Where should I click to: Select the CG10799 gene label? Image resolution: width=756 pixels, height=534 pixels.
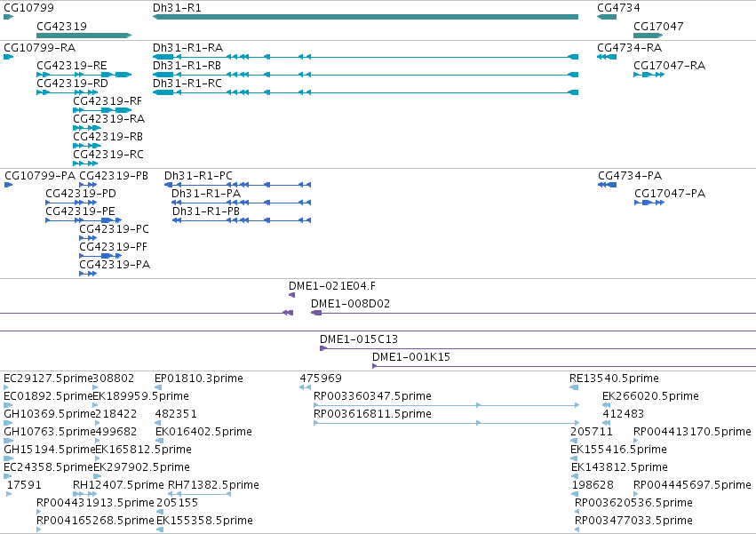[x=29, y=8]
